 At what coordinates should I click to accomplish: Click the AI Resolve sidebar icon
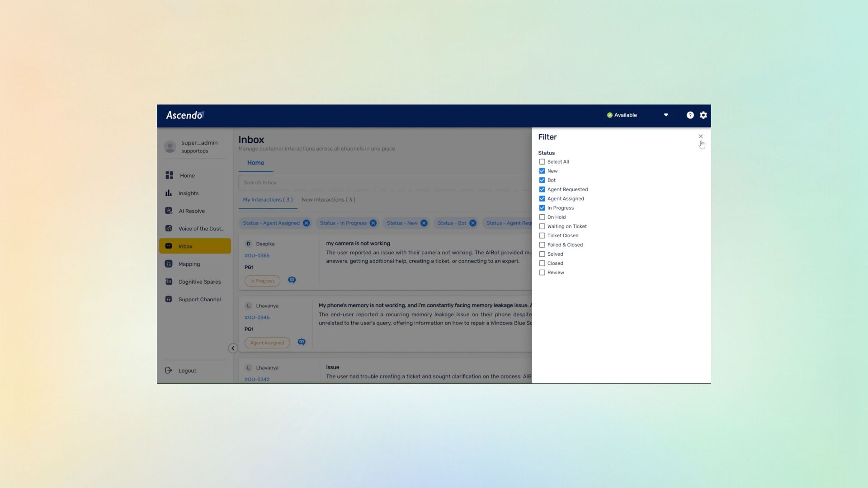(169, 211)
